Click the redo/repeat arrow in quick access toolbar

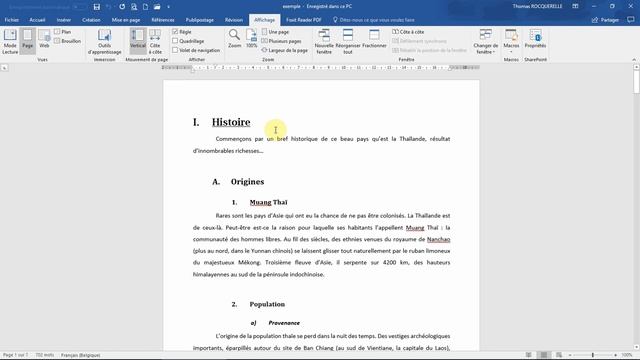[122, 7]
